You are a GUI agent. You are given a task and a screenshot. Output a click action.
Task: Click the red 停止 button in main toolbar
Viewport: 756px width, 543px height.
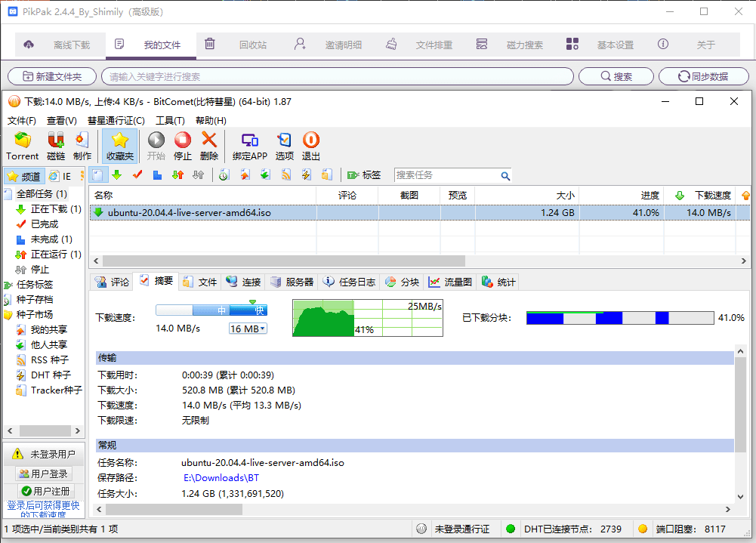coord(183,146)
